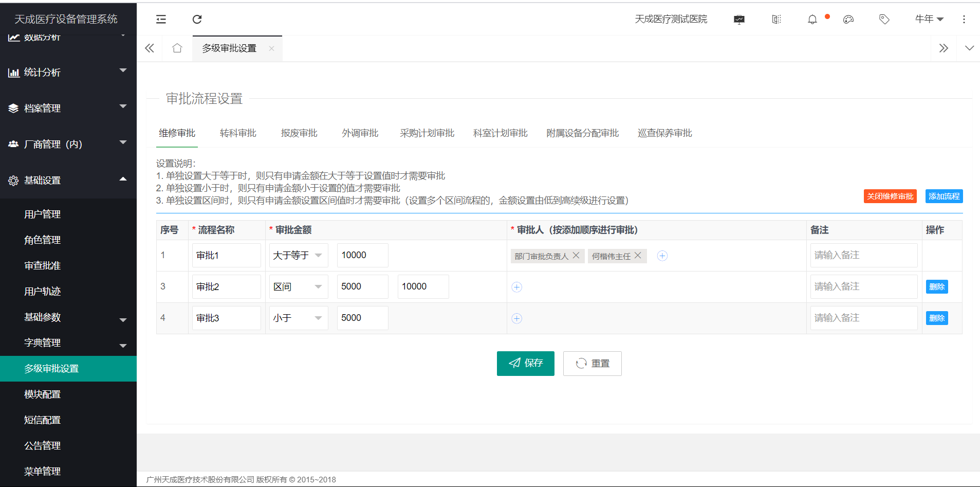The image size is (980, 487).
Task: Open 菜单管理 in the sidebar
Action: [68, 472]
